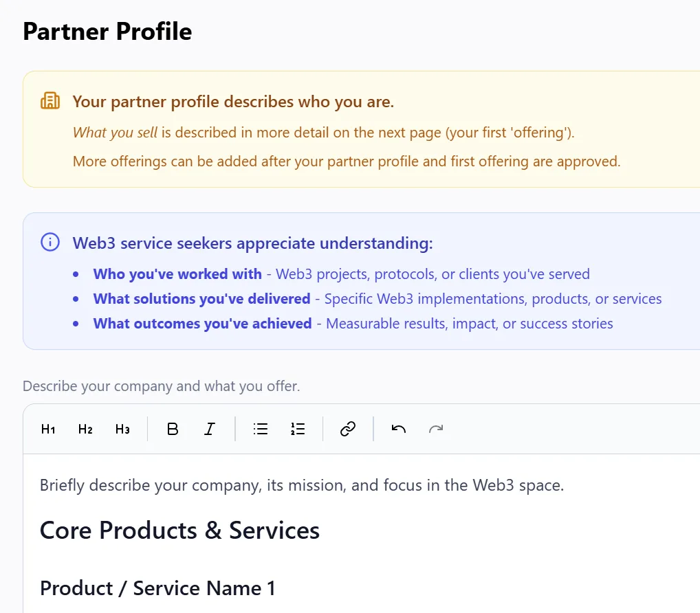The width and height of the screenshot is (700, 613).
Task: Toggle bold text formatting
Action: (173, 430)
